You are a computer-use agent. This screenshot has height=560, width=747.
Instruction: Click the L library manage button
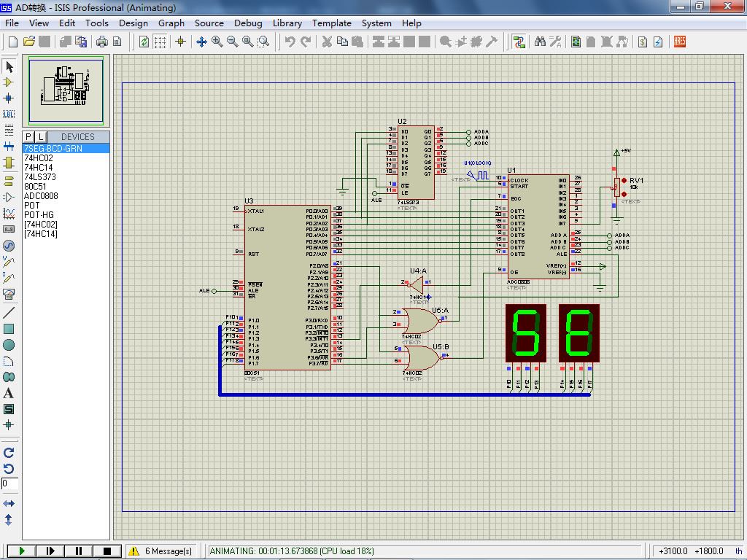[41, 136]
